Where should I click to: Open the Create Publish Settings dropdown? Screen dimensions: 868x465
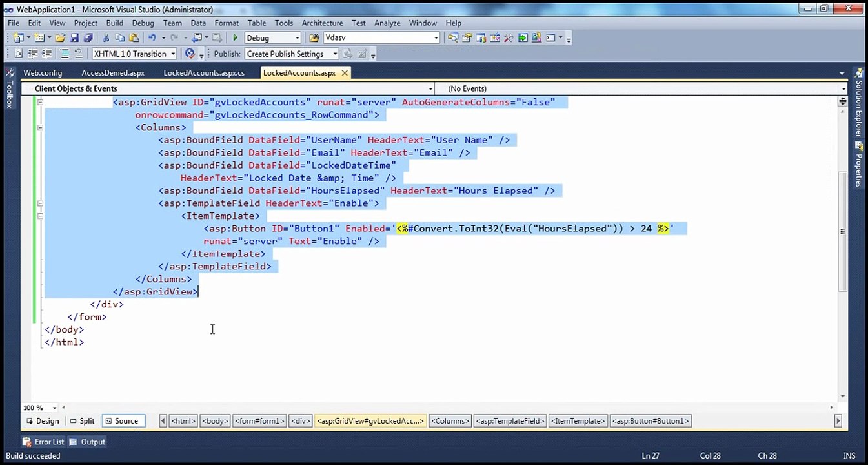tap(335, 54)
